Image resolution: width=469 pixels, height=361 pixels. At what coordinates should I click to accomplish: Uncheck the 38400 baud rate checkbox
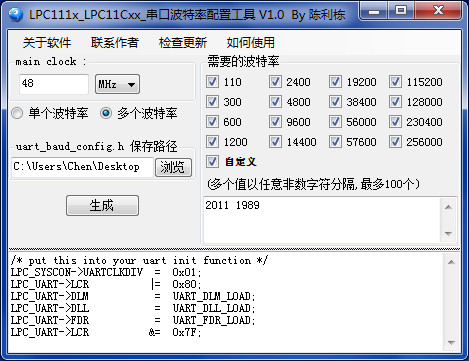335,102
